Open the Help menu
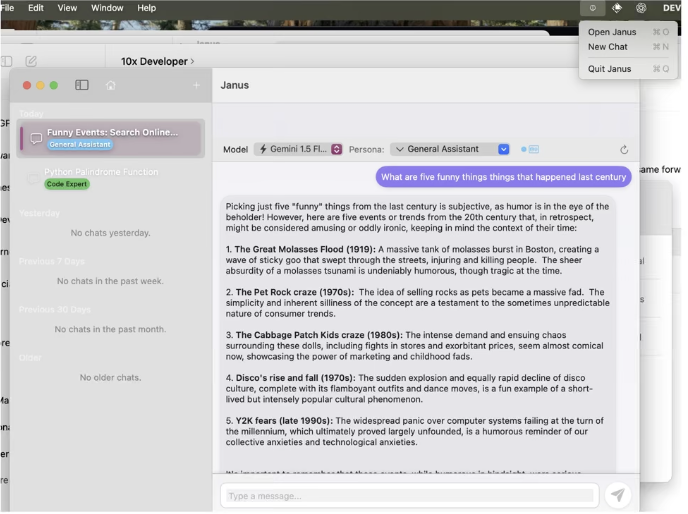688x514 pixels. click(146, 8)
